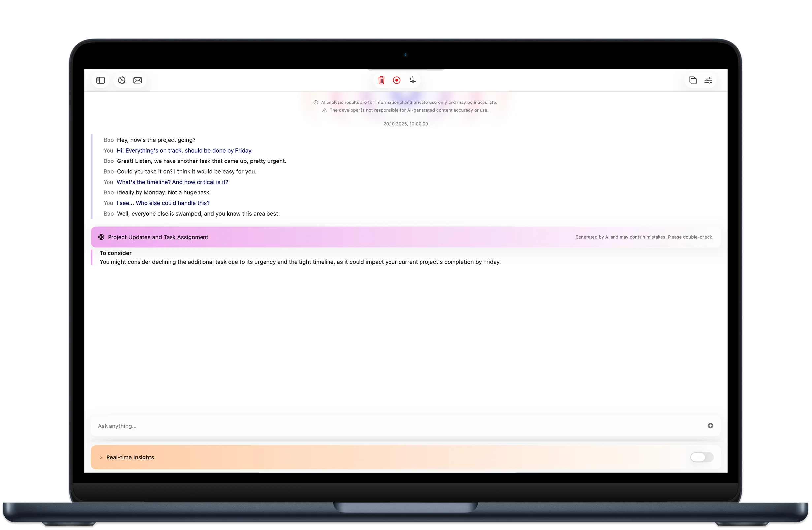Screen dimensions: 812x530
Task: Click the target icon beside Project Updates heading
Action: point(101,237)
